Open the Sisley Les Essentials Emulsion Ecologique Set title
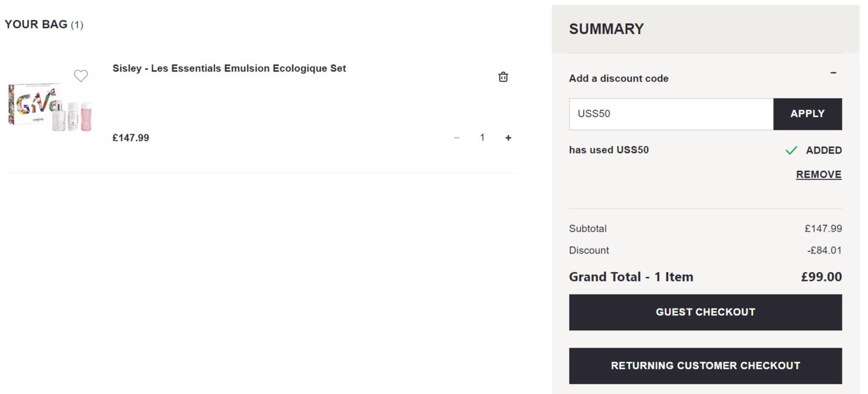The image size is (868, 394). (x=229, y=69)
